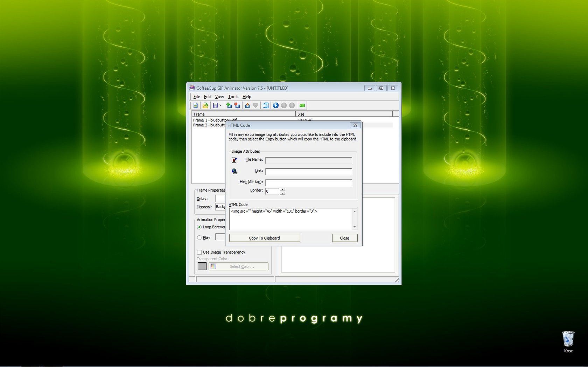Click inside the HTML Code text area
The width and height of the screenshot is (588, 367).
tap(290, 219)
